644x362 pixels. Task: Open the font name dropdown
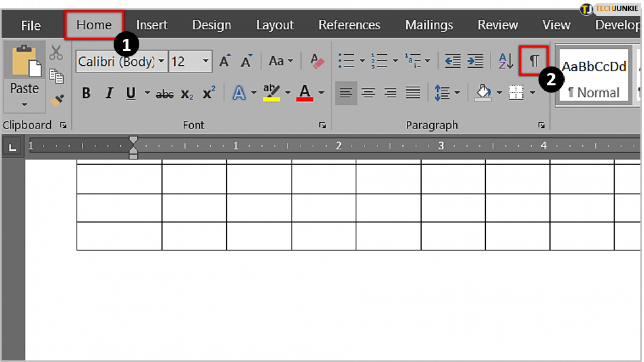pyautogui.click(x=162, y=61)
